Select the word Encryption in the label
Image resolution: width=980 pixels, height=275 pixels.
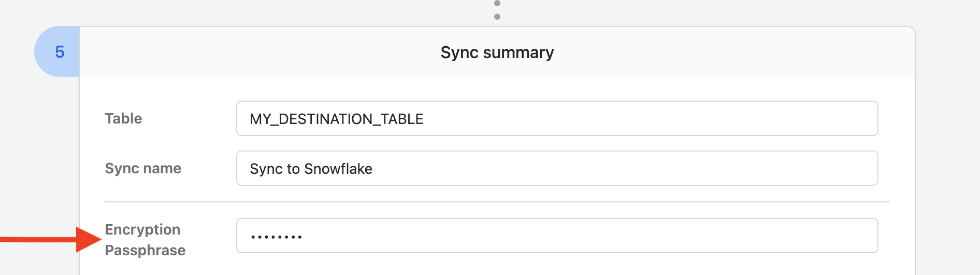[142, 229]
